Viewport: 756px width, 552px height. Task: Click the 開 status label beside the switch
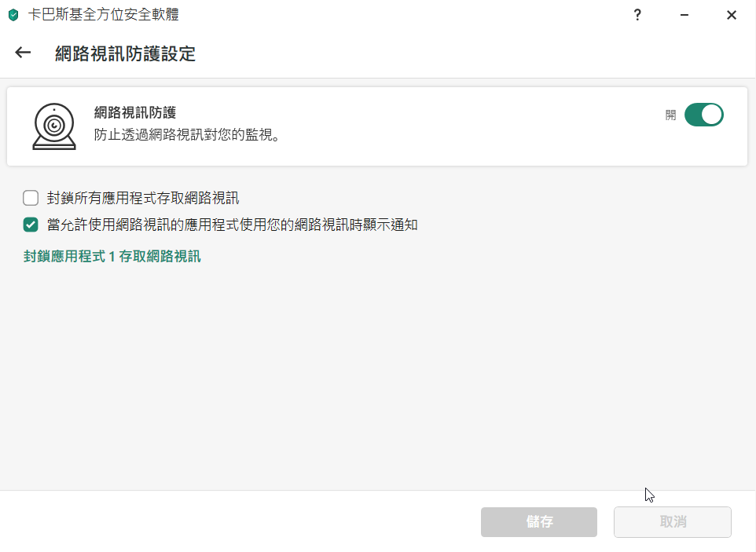coord(670,115)
